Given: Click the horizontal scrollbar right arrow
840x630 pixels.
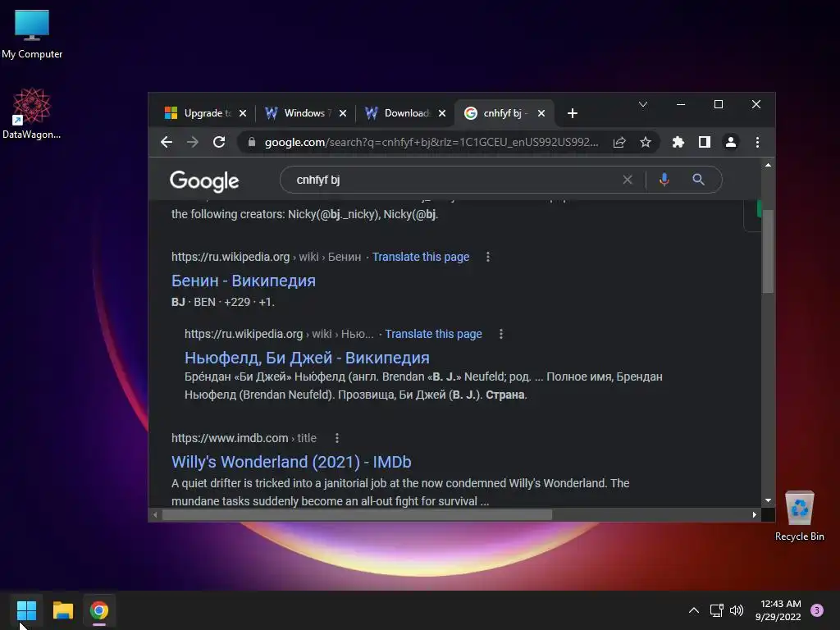Looking at the screenshot, I should 755,515.
